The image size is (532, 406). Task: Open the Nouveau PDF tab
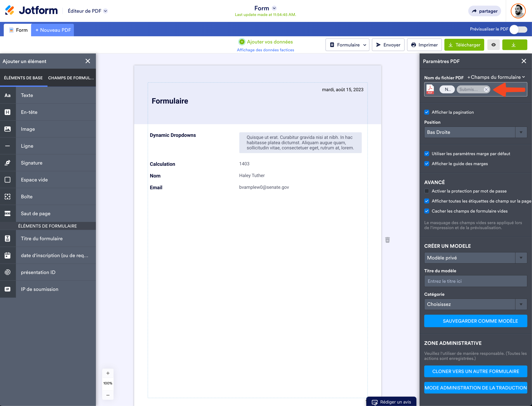pos(53,30)
